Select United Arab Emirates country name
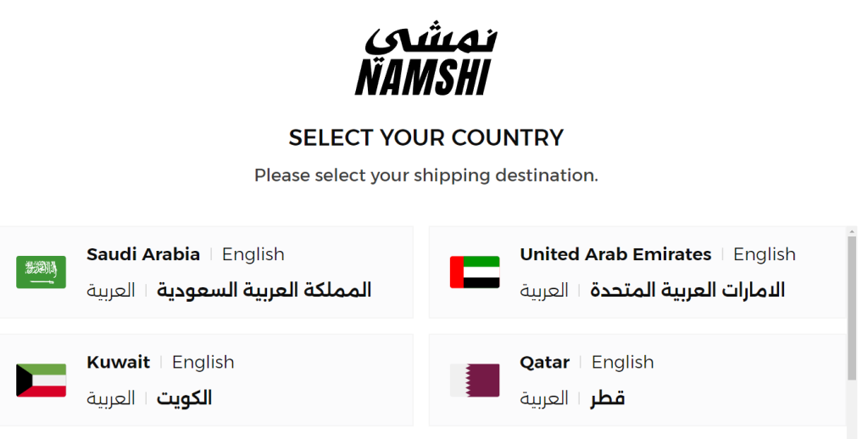 [x=615, y=254]
